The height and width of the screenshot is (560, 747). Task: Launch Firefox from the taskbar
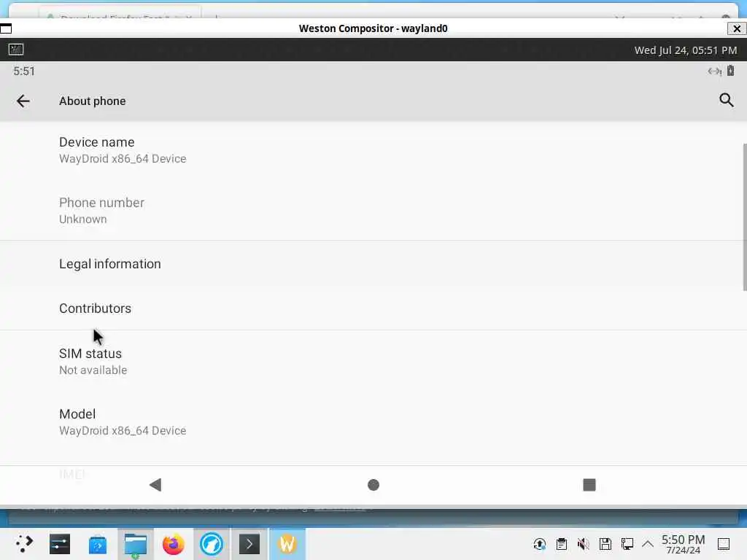click(174, 544)
